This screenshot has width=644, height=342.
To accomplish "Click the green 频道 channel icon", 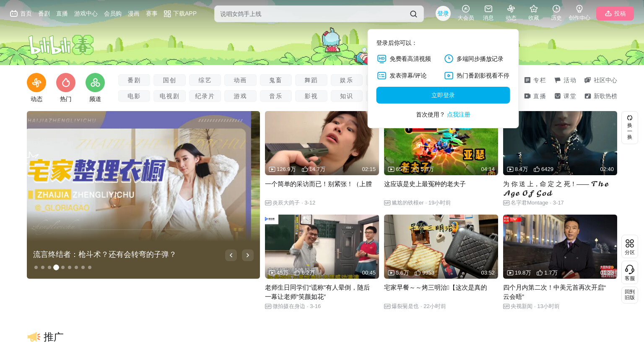I will (x=95, y=83).
